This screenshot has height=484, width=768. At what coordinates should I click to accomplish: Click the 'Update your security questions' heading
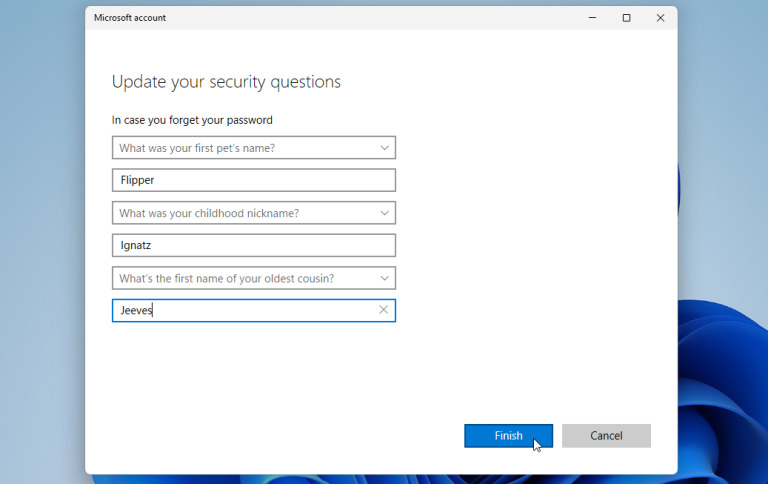(x=226, y=82)
